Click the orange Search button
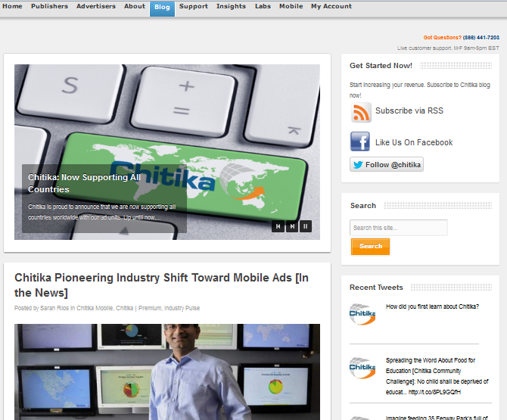Screen dimensions: 507x420 click(x=371, y=247)
